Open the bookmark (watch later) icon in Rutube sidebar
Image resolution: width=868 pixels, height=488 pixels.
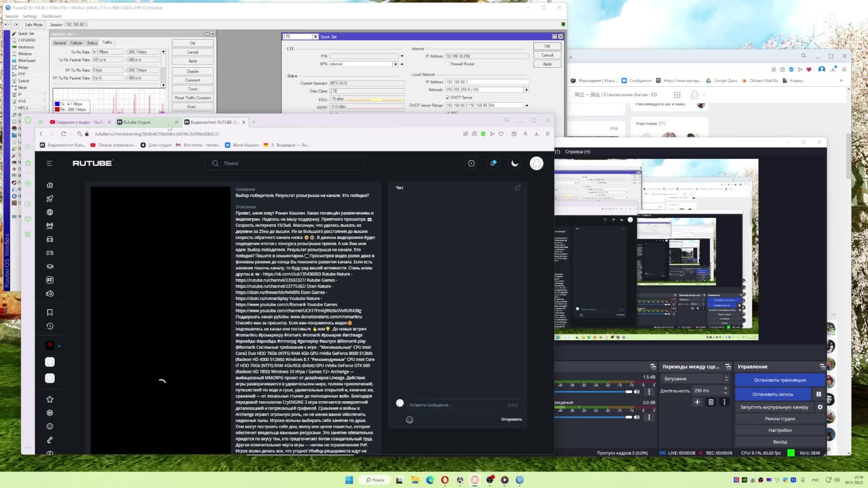coord(50,312)
